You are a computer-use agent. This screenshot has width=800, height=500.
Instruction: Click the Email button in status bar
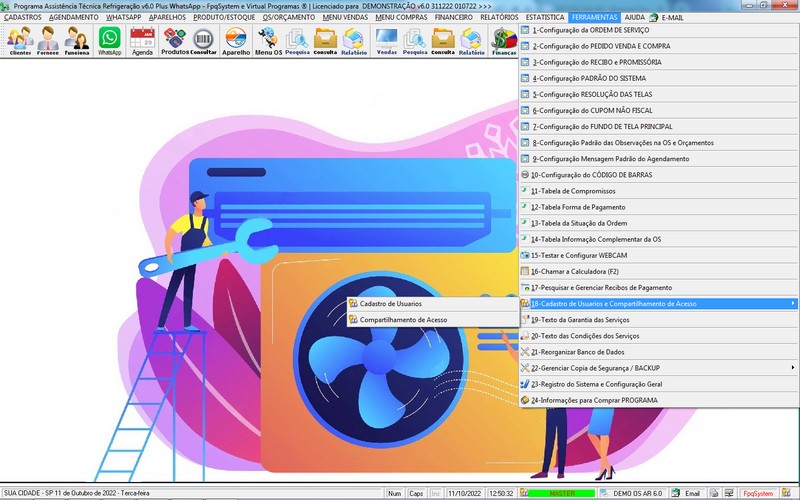(686, 493)
